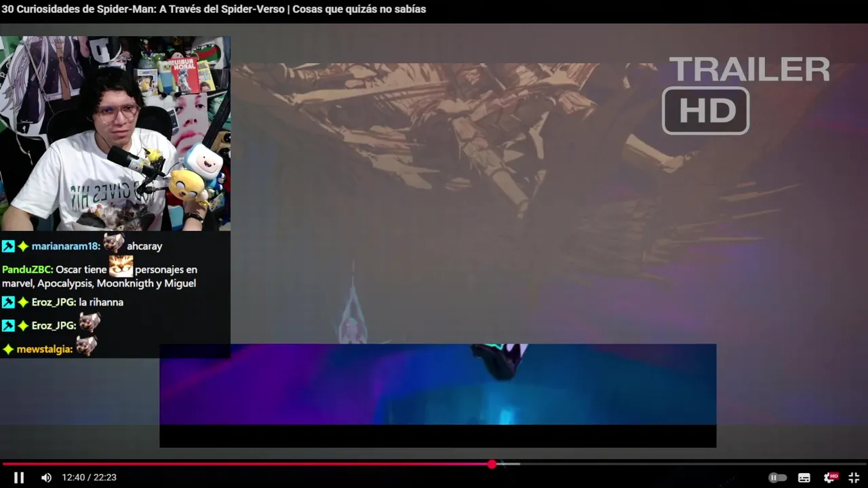This screenshot has height=488, width=868.
Task: Click the buffered gray part of progress bar
Action: [508, 464]
